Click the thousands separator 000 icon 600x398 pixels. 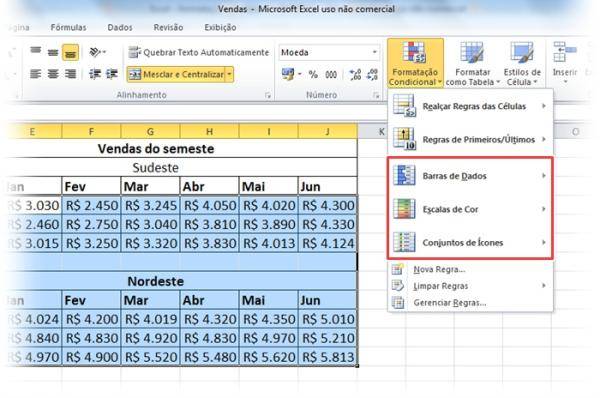(331, 74)
